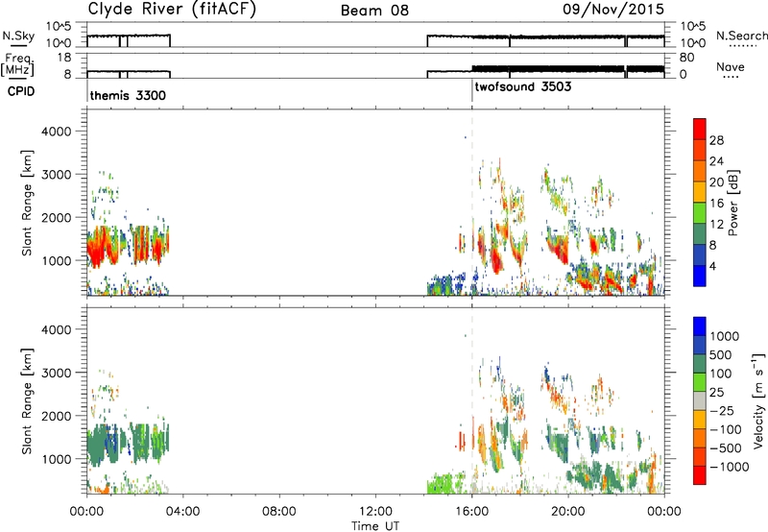
Task: Click the '16' power colorbar label
Action: point(716,204)
